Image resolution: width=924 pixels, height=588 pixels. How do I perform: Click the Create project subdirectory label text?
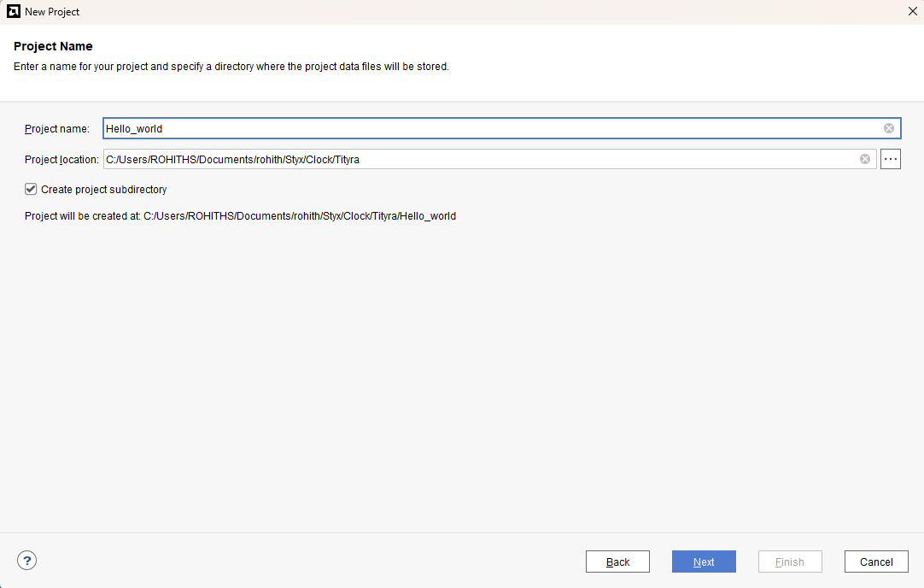click(103, 190)
